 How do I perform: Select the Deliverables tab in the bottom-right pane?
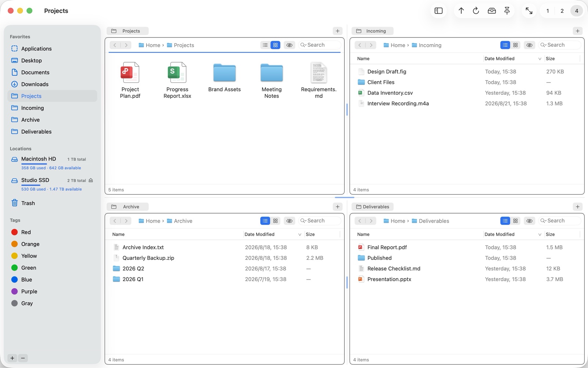click(x=372, y=207)
